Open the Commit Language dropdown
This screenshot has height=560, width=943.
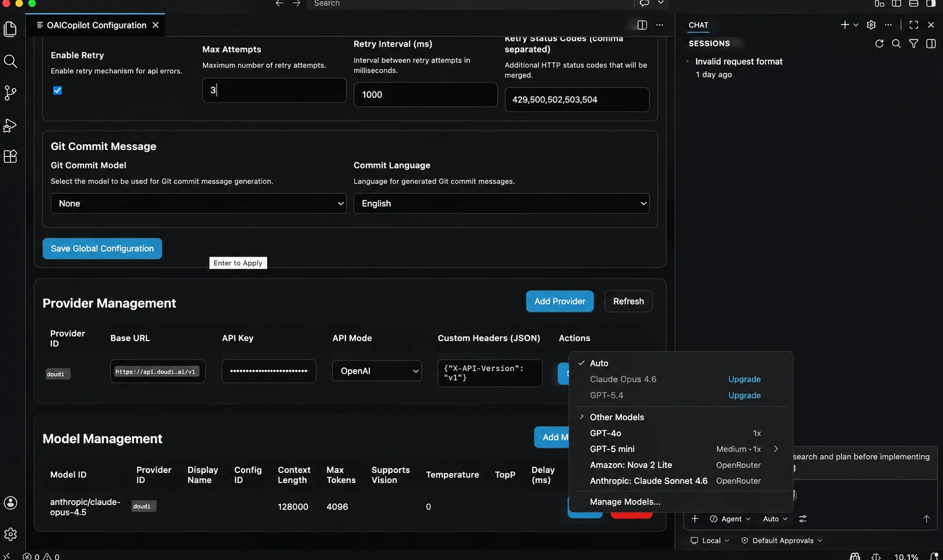click(501, 203)
